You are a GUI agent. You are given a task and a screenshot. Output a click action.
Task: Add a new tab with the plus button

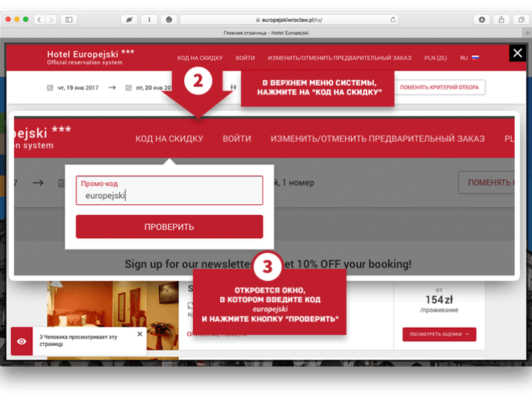pos(527,33)
